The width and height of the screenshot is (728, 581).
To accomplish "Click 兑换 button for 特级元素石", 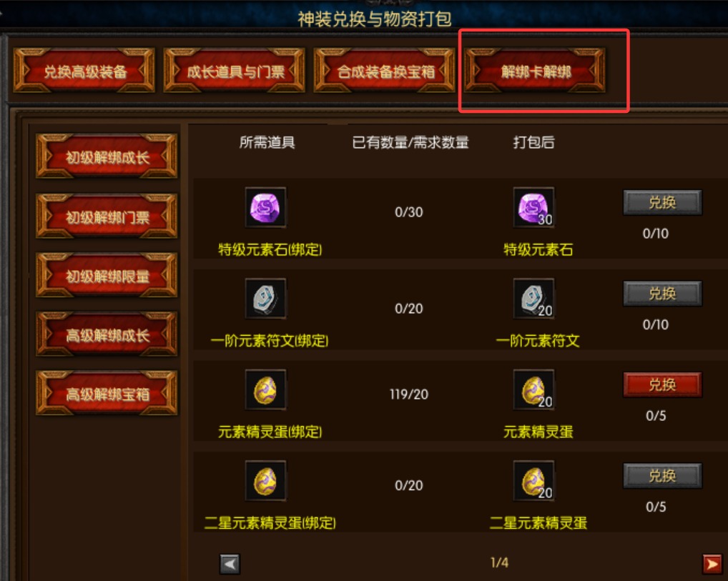I will (662, 202).
